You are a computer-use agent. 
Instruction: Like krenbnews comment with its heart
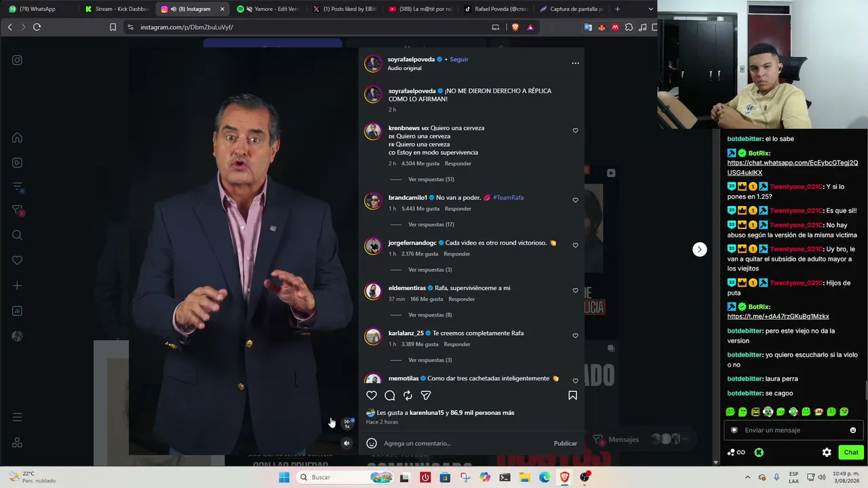pyautogui.click(x=575, y=130)
